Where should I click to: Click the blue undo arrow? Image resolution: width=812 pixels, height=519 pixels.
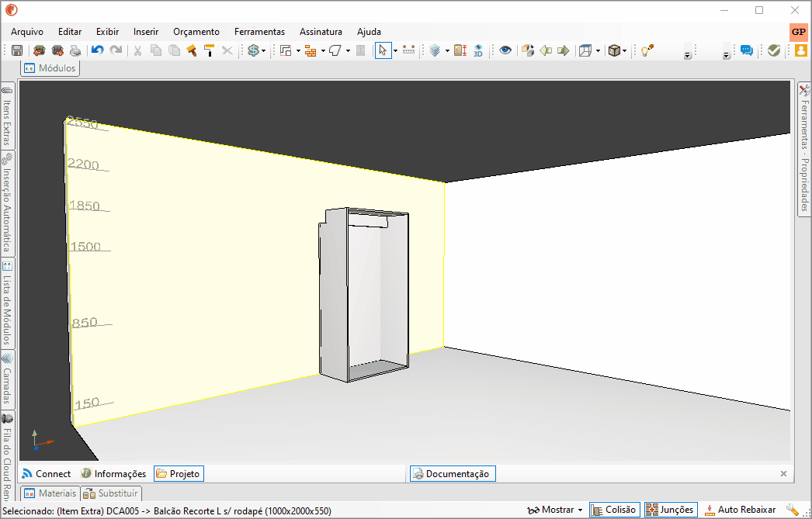[x=97, y=50]
